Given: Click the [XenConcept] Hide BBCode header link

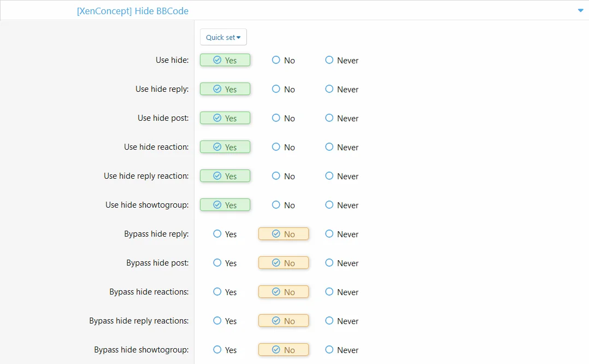Looking at the screenshot, I should point(133,10).
